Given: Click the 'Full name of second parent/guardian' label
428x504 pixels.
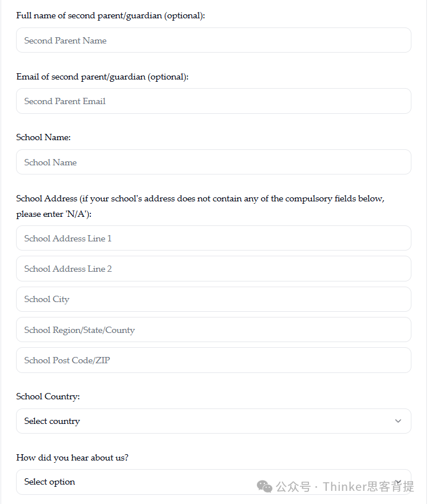Looking at the screenshot, I should 110,15.
